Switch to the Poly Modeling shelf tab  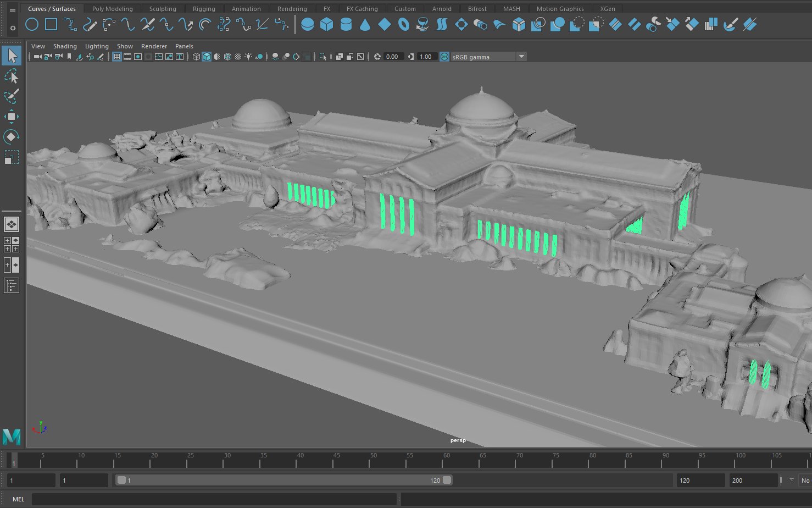click(113, 9)
